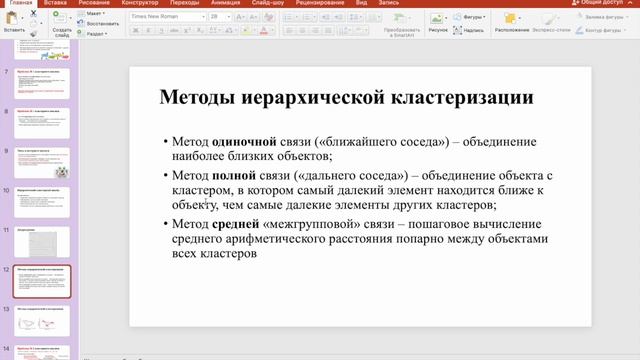This screenshot has width=640, height=360.
Task: Click the Надпись text box icon
Action: [x=458, y=30]
